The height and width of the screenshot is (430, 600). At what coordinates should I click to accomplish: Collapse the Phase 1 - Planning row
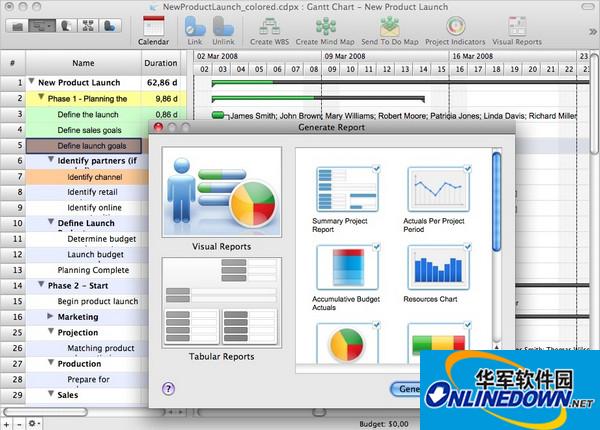pyautogui.click(x=41, y=97)
